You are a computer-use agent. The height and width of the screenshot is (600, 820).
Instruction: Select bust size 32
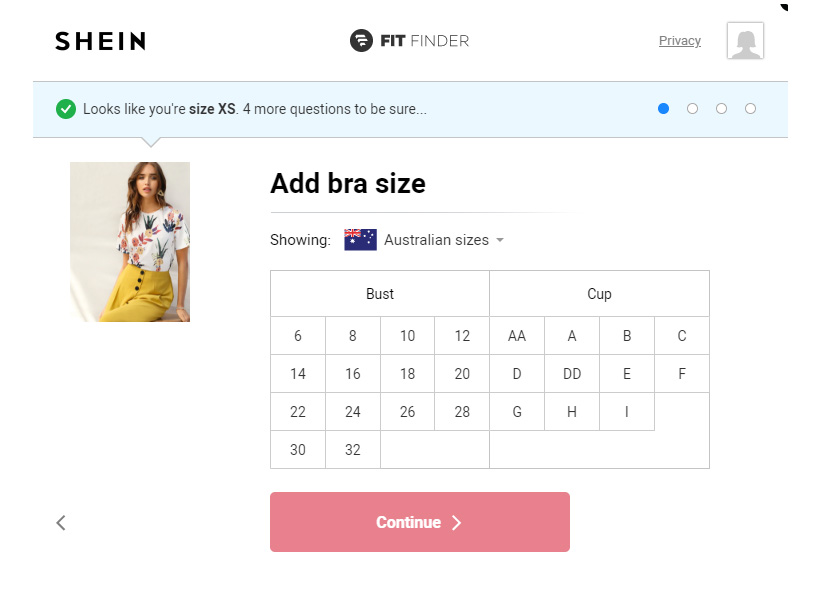(352, 449)
